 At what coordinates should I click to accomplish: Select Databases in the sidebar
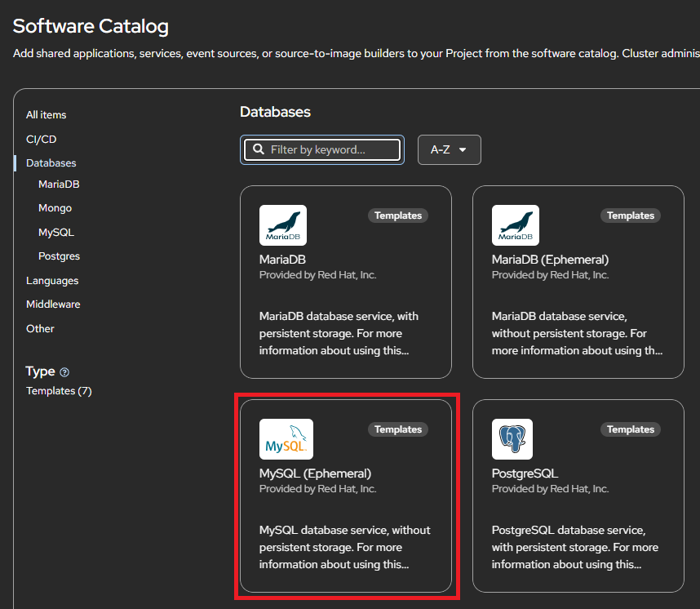coord(51,163)
